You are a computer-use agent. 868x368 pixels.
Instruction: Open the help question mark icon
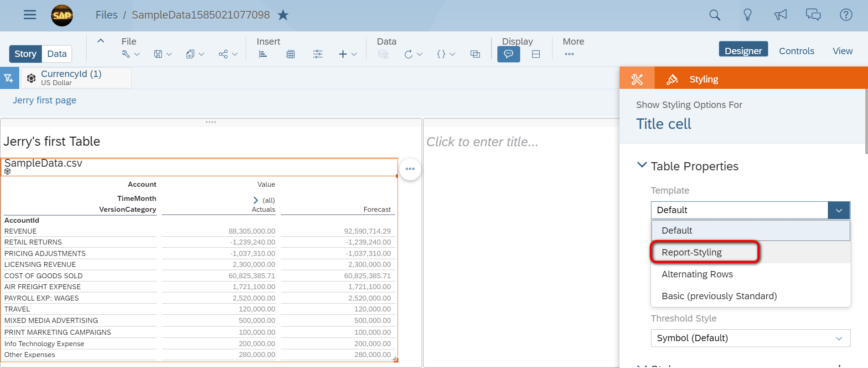click(x=846, y=15)
